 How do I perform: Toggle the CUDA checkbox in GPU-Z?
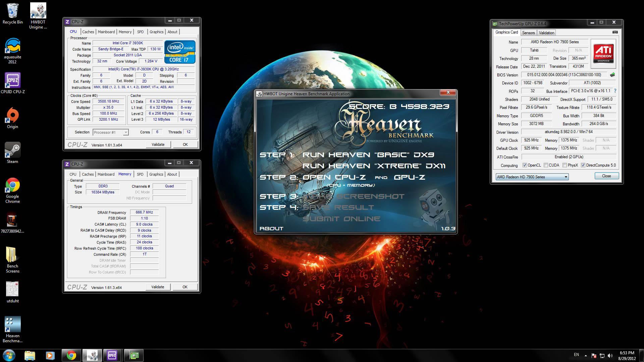546,165
